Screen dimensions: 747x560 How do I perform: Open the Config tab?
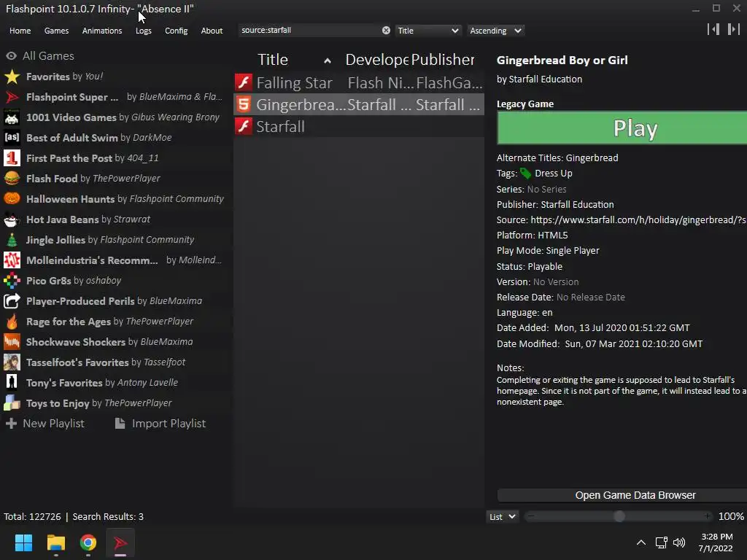click(x=177, y=31)
